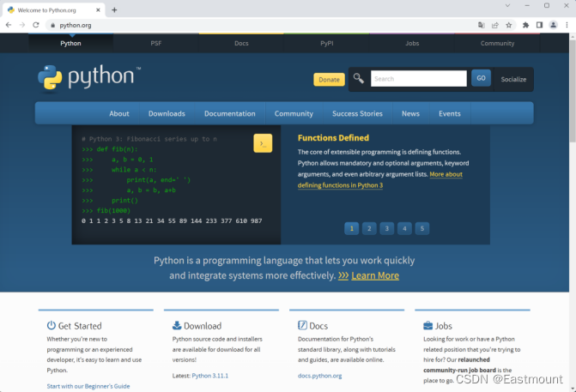Click the yellow Donate button
576x392 pixels.
(x=329, y=80)
